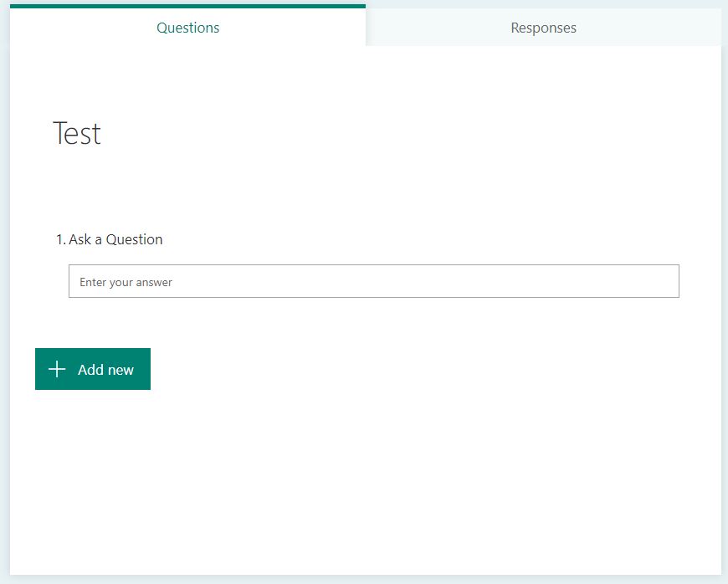Click the Add new button

(93, 369)
